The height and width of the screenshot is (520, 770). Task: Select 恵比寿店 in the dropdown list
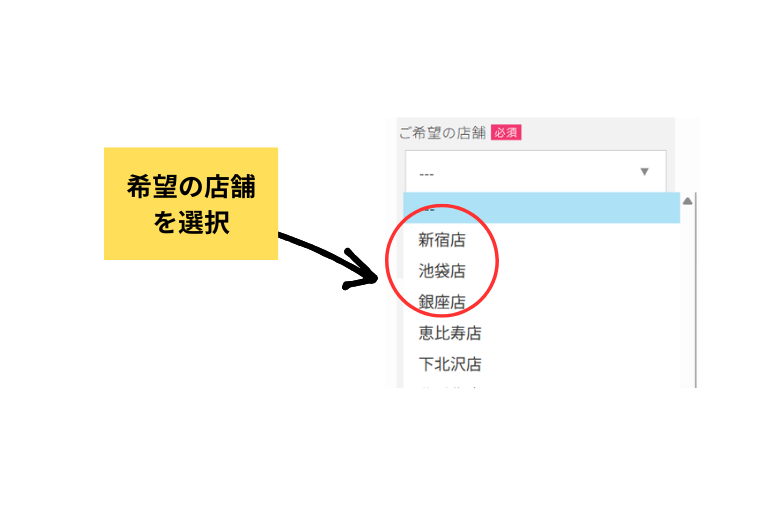point(450,333)
